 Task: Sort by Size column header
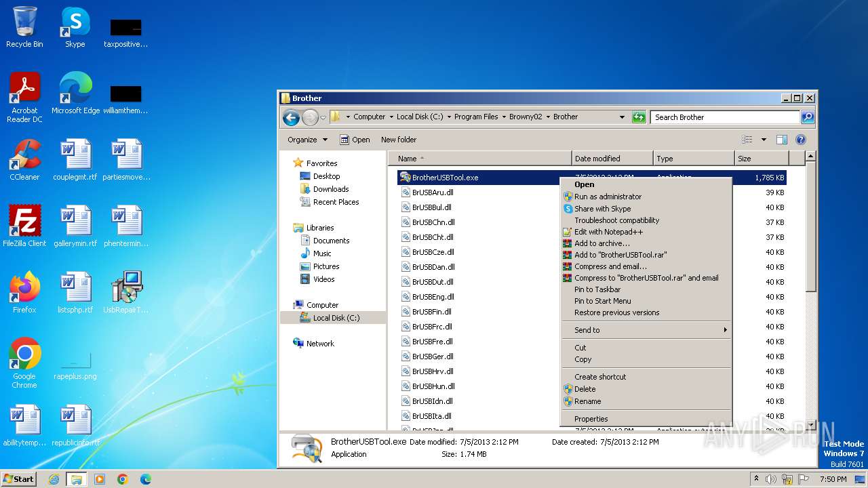[x=762, y=159]
